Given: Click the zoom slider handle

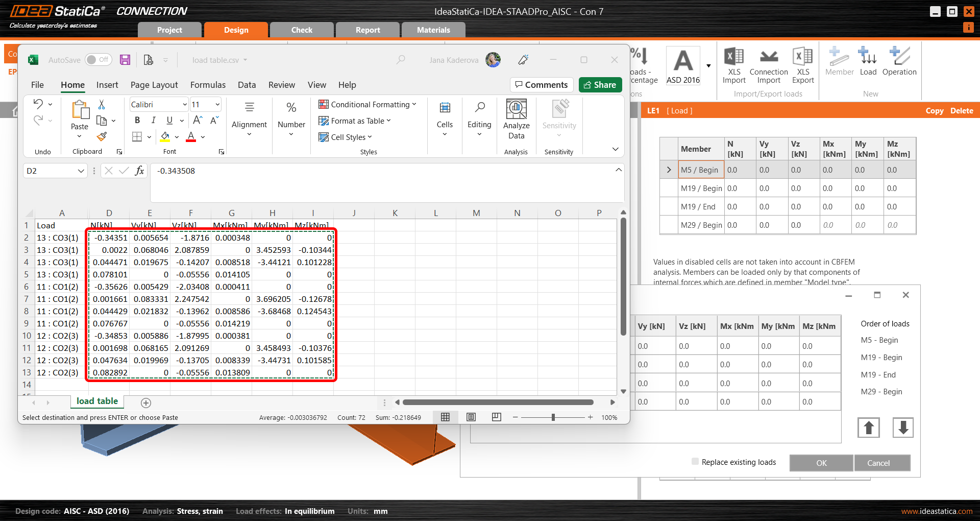Looking at the screenshot, I should (x=553, y=417).
